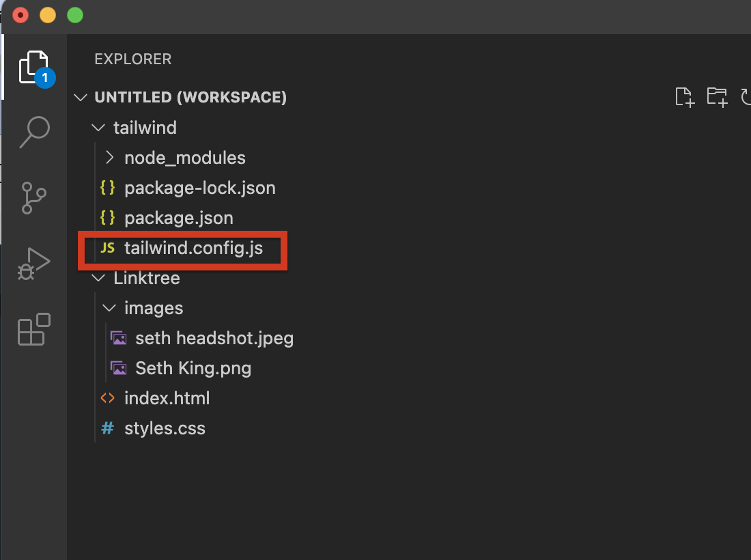
Task: Select tailwind.config.js in the file tree
Action: click(193, 248)
